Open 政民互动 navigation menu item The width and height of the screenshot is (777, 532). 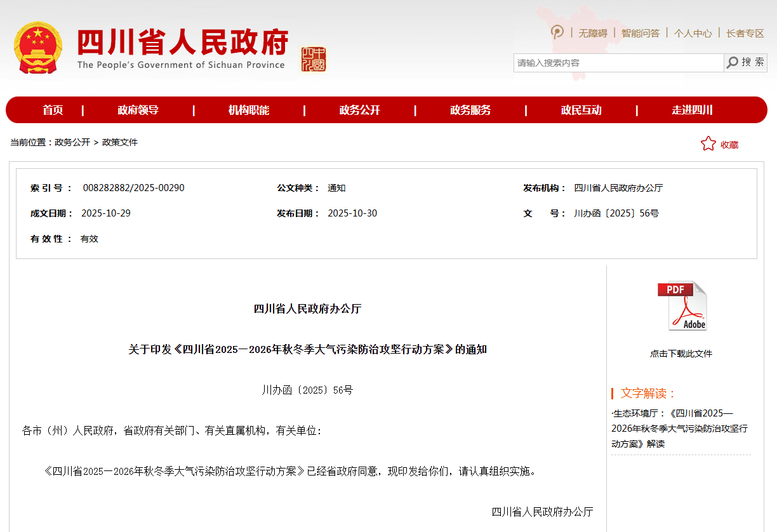click(581, 110)
